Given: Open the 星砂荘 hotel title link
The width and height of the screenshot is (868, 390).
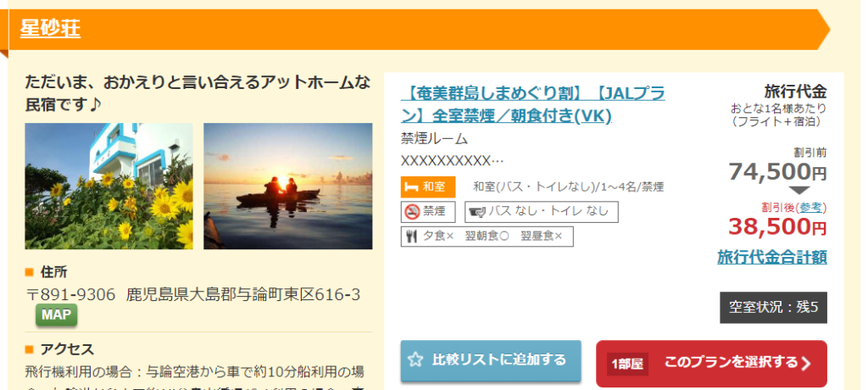Looking at the screenshot, I should click(50, 28).
